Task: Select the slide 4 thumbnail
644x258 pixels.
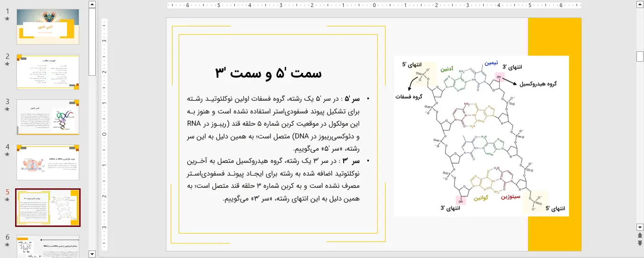Action: (48, 162)
